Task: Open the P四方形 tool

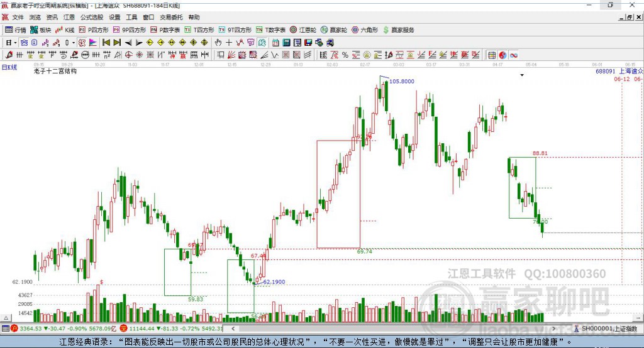Action: point(94,30)
